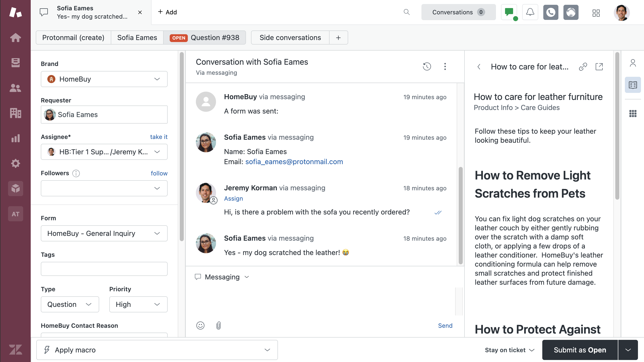The width and height of the screenshot is (644, 362).
Task: Open the Knowledge book panel icon
Action: 633,85
